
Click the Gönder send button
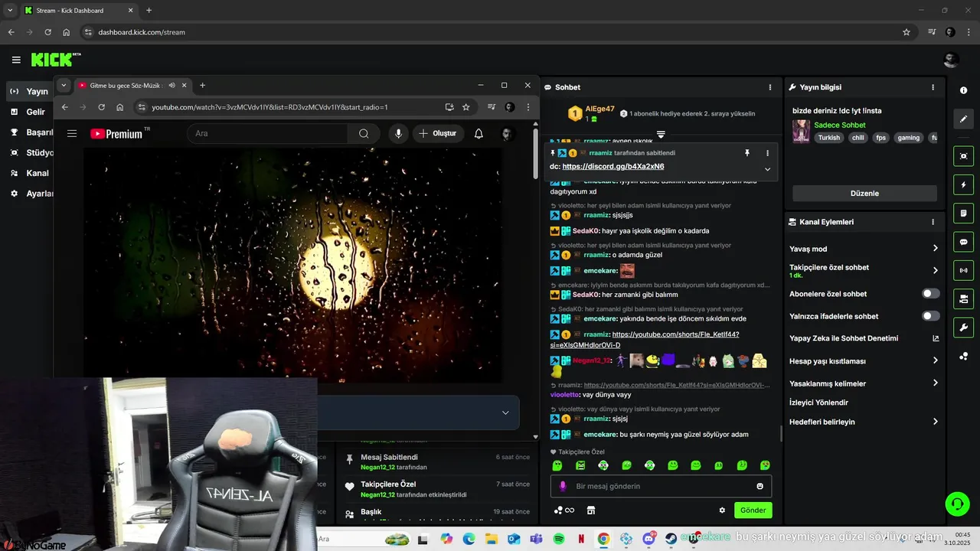[753, 510]
